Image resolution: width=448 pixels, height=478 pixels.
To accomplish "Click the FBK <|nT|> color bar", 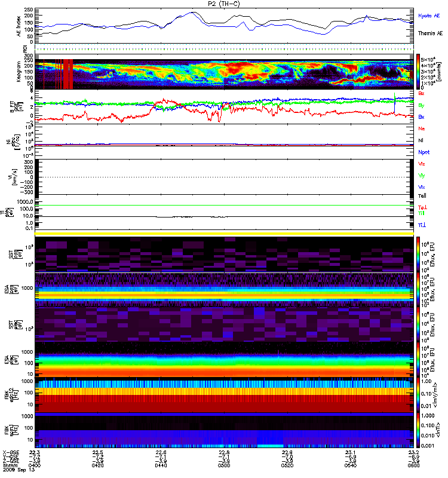I will 418,430.
